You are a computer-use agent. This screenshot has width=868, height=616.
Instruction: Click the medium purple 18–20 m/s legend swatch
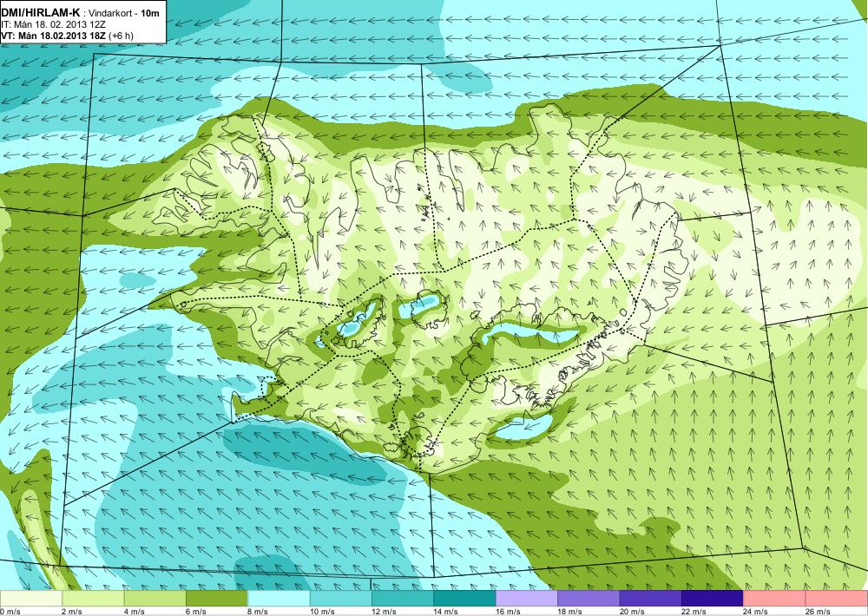point(589,599)
